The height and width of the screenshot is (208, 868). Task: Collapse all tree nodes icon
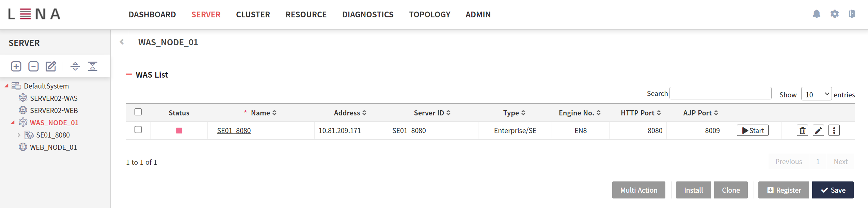pyautogui.click(x=93, y=66)
